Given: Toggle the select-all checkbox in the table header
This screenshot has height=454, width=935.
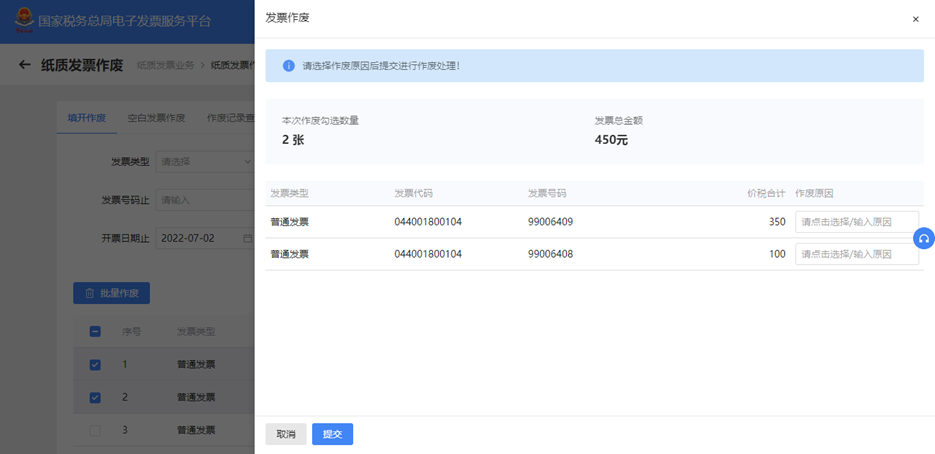Looking at the screenshot, I should (95, 332).
